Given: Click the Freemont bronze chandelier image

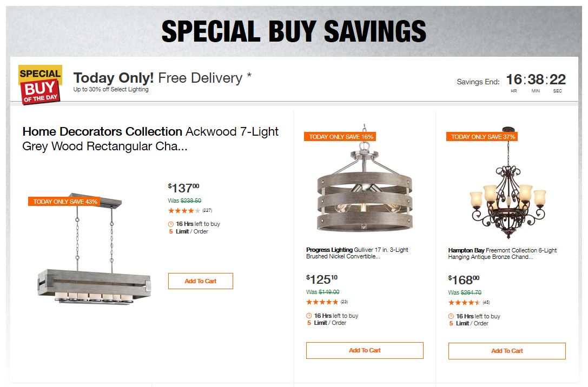Looking at the screenshot, I should point(507,186).
